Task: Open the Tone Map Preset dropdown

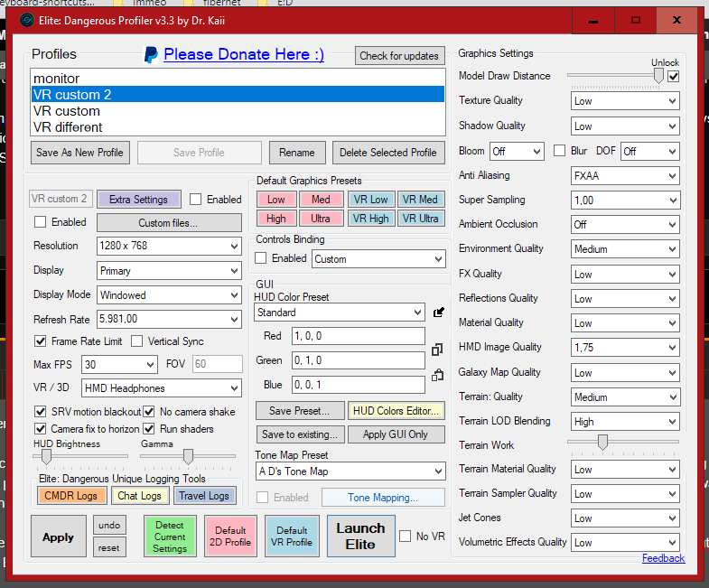Action: pos(350,471)
